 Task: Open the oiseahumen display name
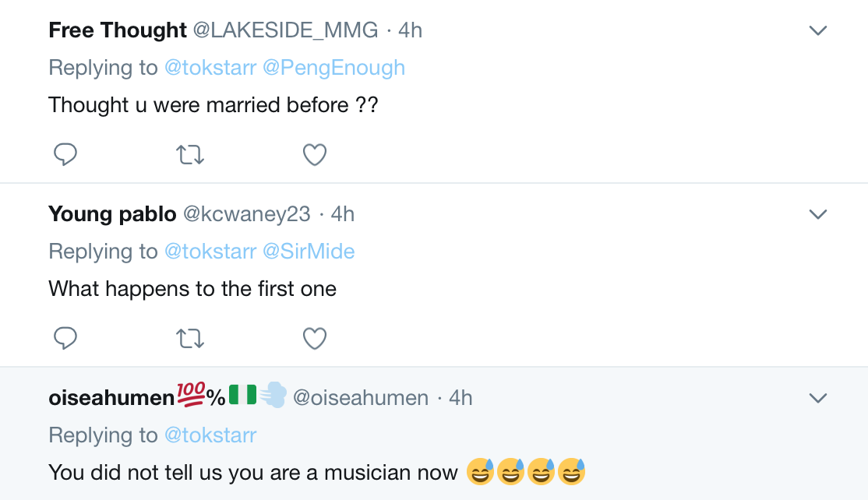pos(111,397)
